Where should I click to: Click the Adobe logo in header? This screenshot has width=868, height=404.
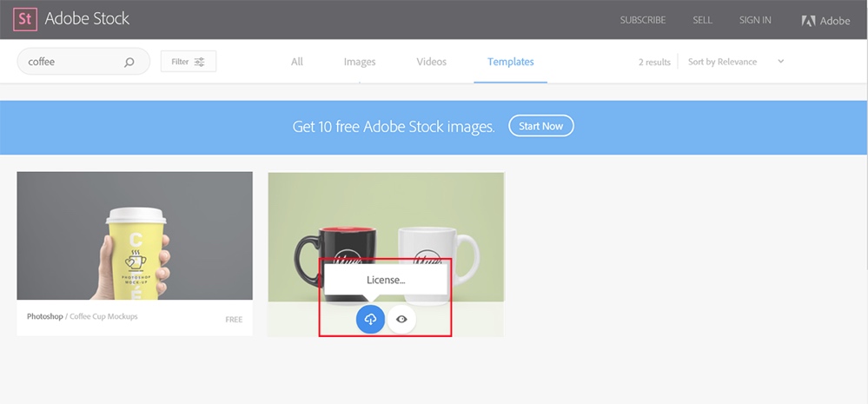(825, 20)
